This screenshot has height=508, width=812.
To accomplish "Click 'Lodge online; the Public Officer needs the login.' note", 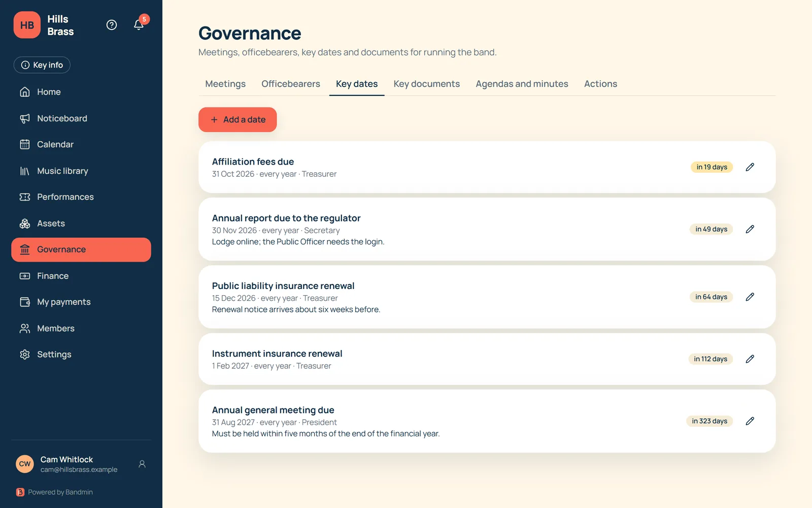I will [x=298, y=242].
